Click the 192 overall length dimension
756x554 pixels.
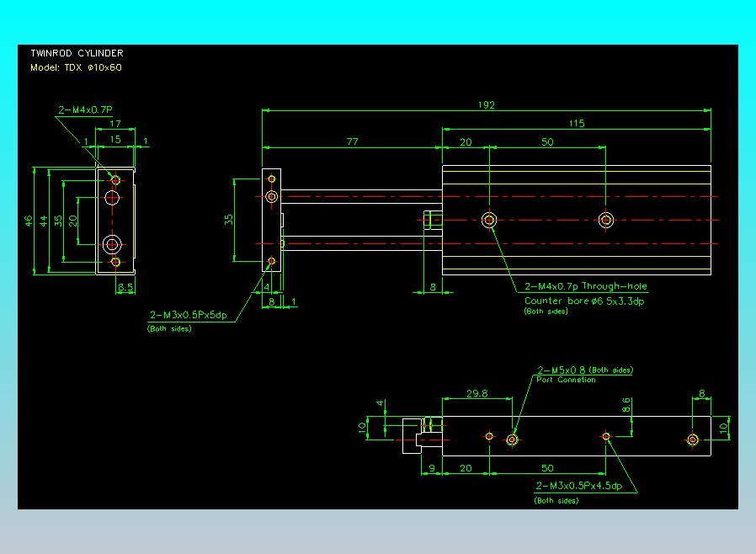(487, 105)
